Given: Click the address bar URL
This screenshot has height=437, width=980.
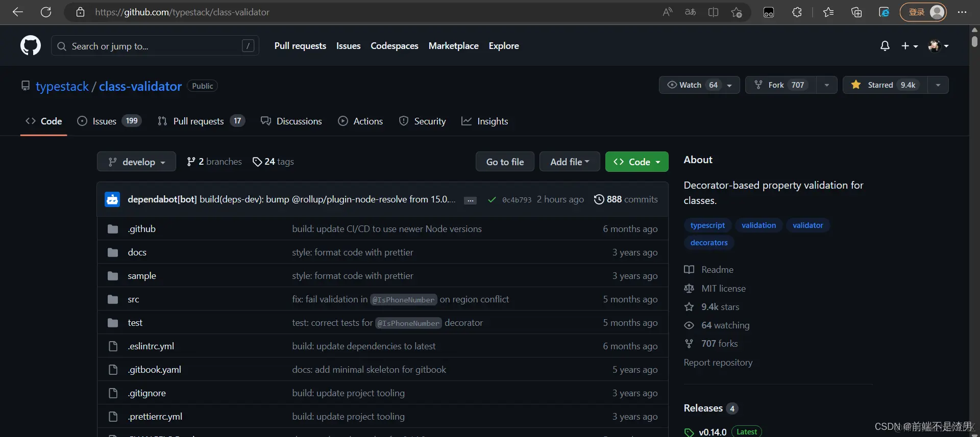Looking at the screenshot, I should tap(182, 12).
